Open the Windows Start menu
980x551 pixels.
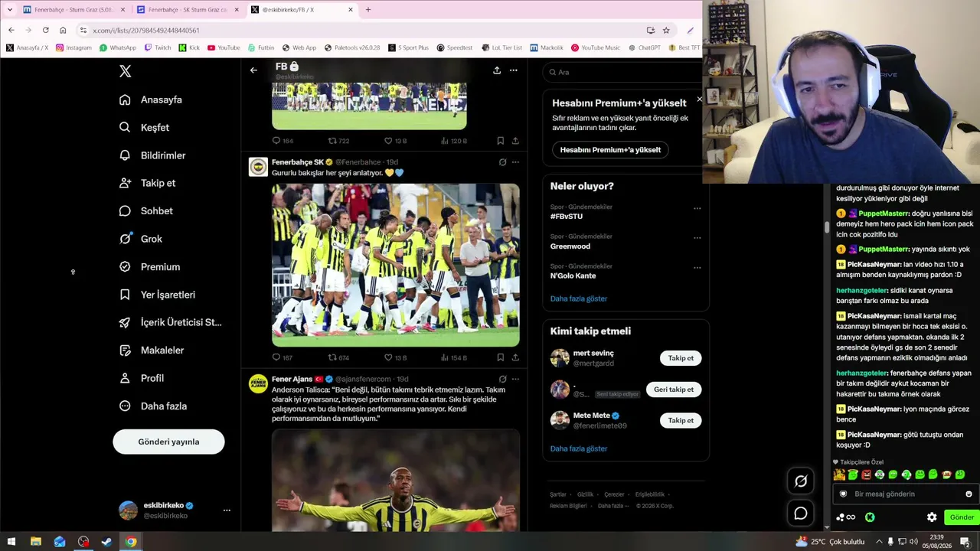11,542
